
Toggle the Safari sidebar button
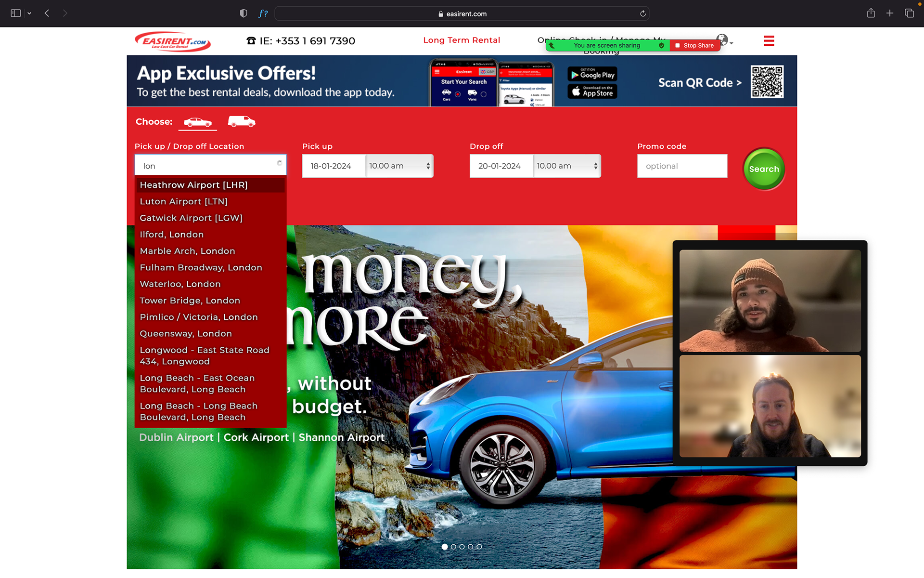[x=16, y=13]
